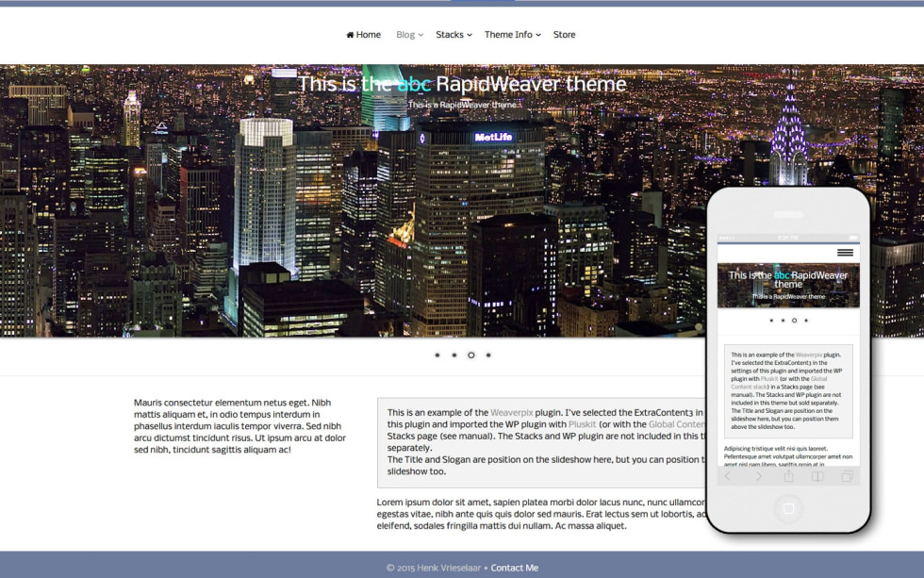Click the 'Lorem ipsum dolor sit amet' paragraph
Viewport: 924px width, 578px height.
point(541,514)
